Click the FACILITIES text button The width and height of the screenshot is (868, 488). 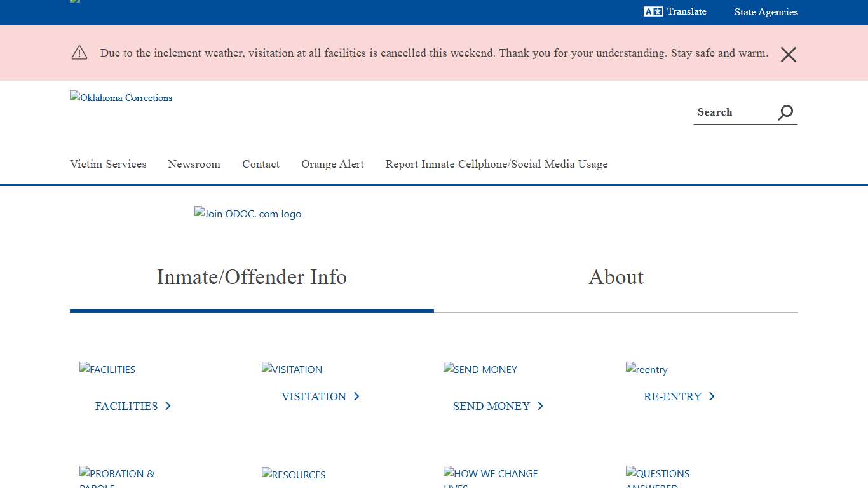click(x=126, y=406)
